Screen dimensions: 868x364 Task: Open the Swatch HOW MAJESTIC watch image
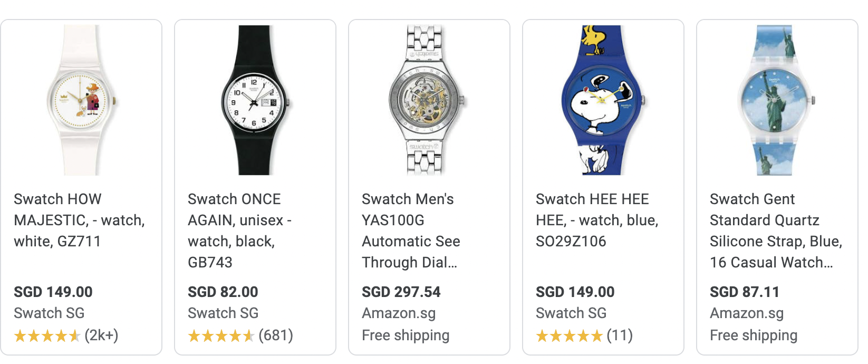[x=81, y=100]
